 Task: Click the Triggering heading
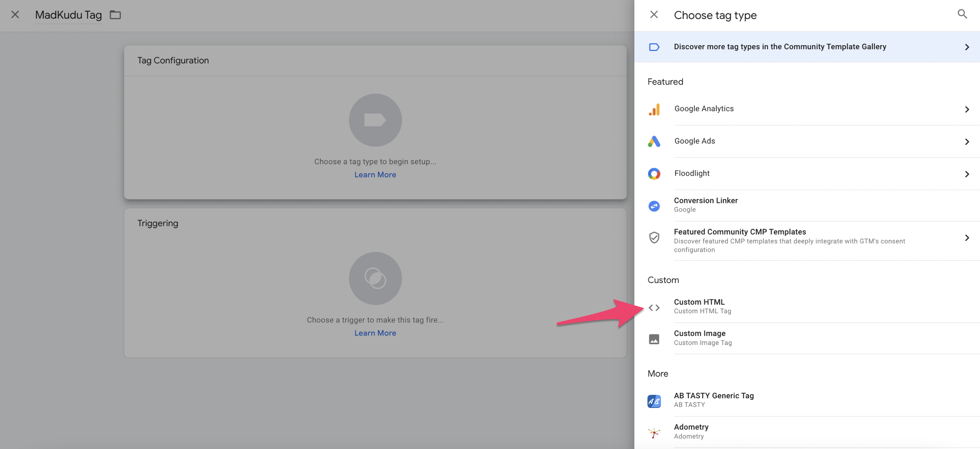click(x=158, y=223)
